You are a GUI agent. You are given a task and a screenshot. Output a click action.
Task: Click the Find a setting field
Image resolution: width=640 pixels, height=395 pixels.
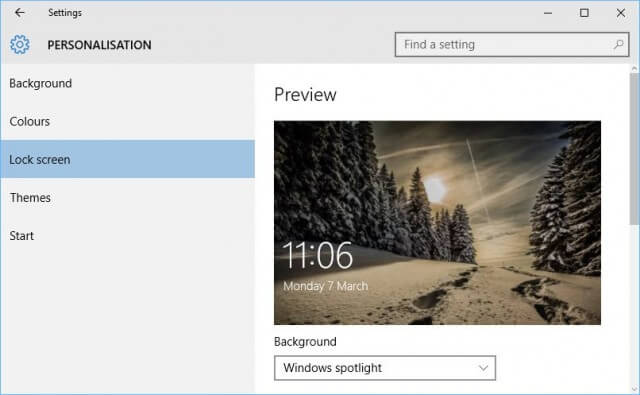coord(512,44)
